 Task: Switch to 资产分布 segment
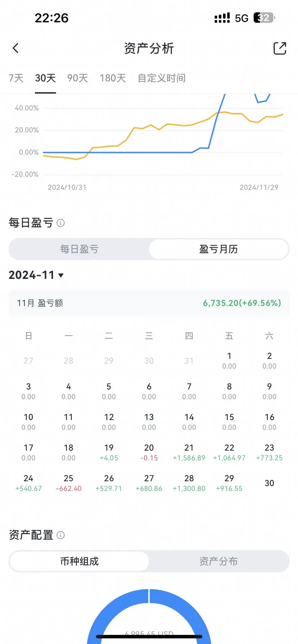coord(218,561)
